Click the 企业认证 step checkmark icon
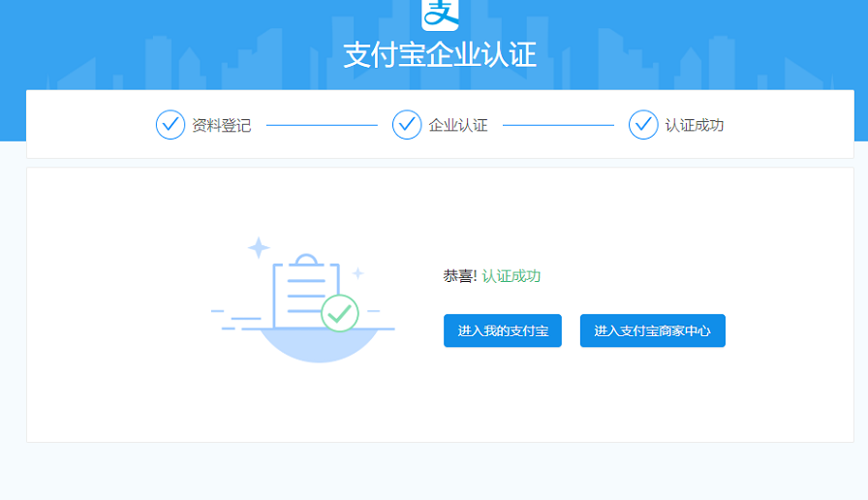This screenshot has height=500, width=868. [407, 125]
